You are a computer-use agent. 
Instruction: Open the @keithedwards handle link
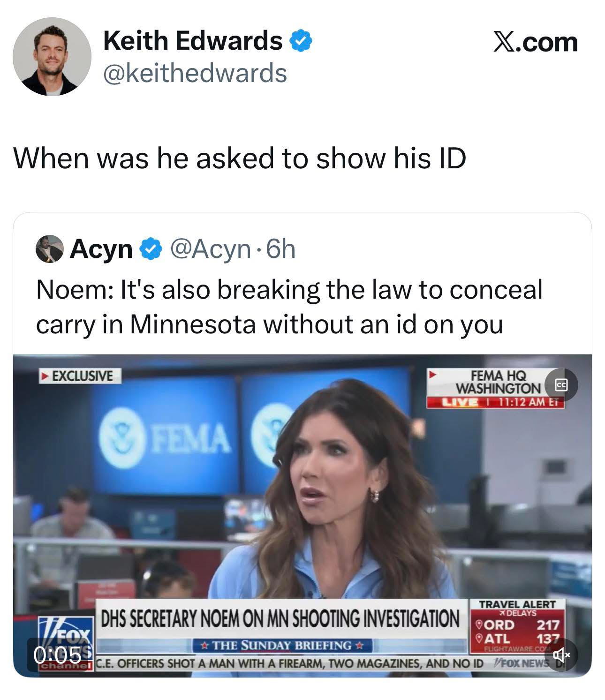tap(195, 73)
